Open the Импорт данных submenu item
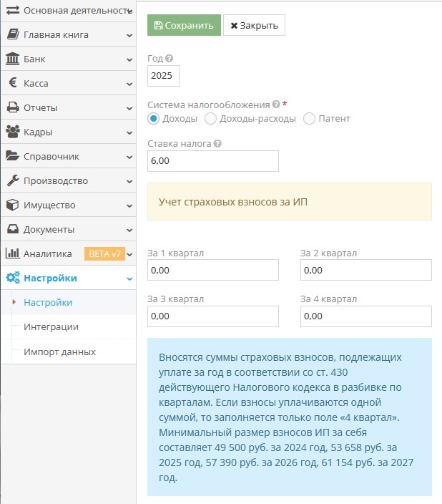This screenshot has height=504, width=442. coord(59,352)
